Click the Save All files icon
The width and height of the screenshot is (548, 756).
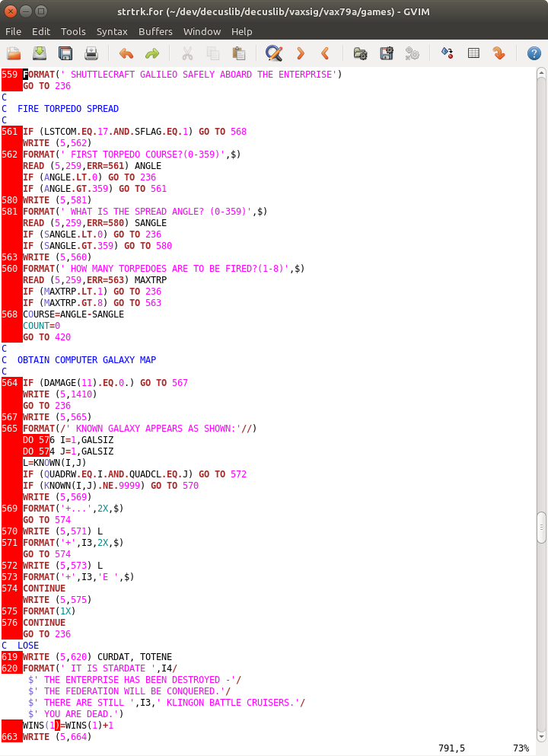point(65,53)
